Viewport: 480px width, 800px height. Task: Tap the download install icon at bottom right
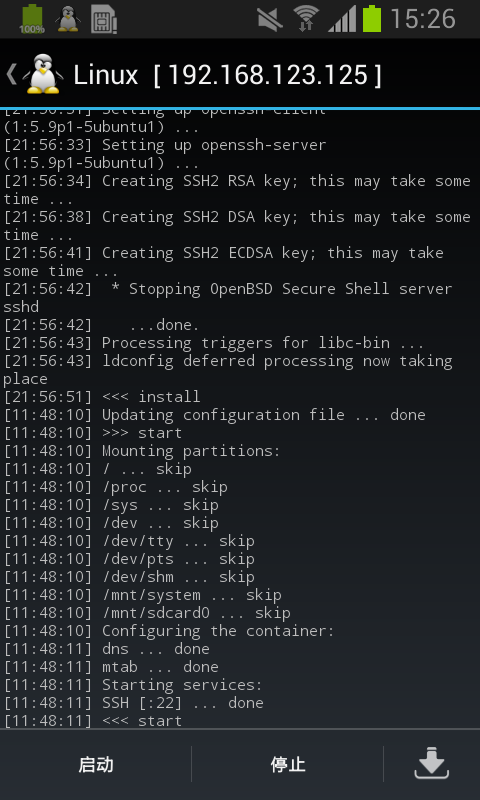pyautogui.click(x=432, y=763)
